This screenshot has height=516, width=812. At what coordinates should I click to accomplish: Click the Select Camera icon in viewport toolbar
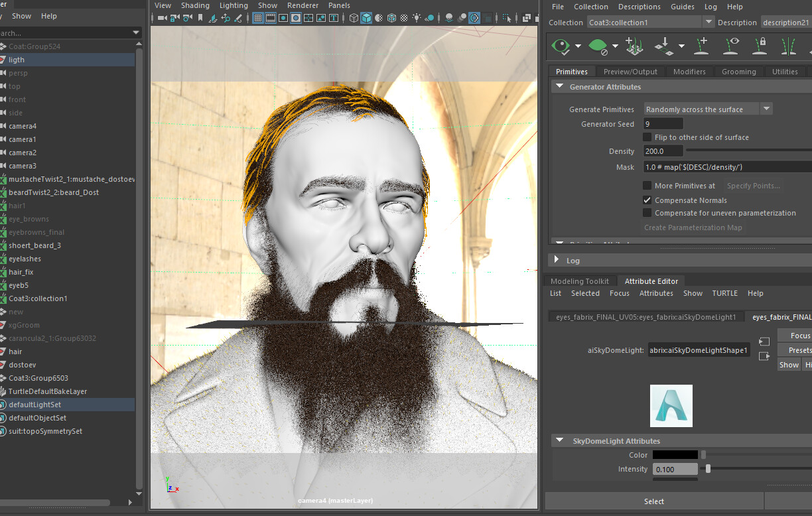(162, 18)
